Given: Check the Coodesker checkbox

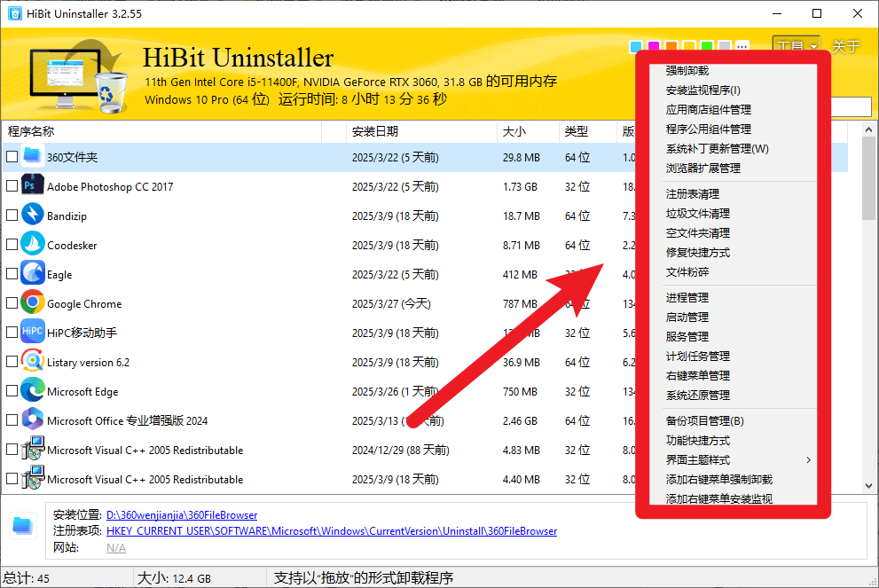Looking at the screenshot, I should tap(12, 244).
